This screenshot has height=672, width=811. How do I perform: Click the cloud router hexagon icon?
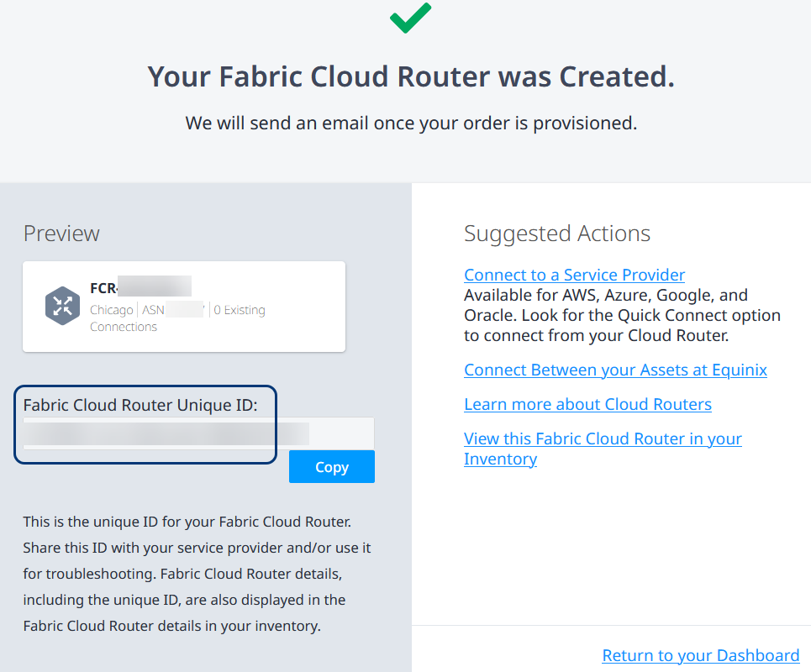[x=62, y=306]
